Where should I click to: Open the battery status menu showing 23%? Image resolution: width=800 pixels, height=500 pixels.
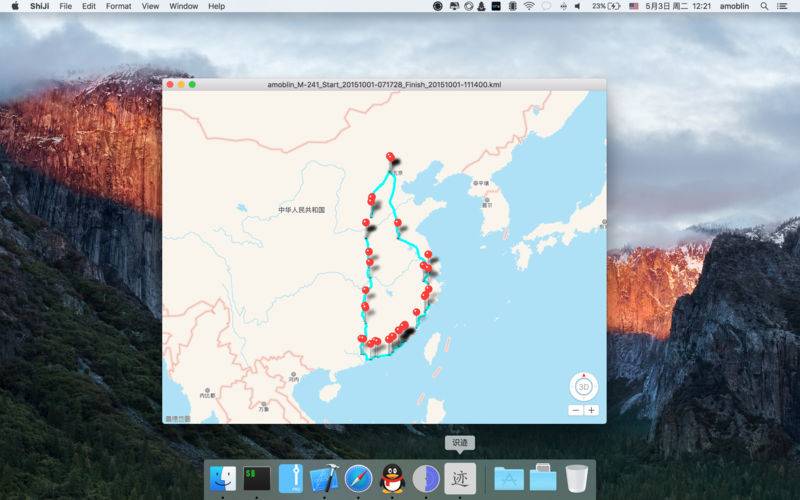click(606, 6)
